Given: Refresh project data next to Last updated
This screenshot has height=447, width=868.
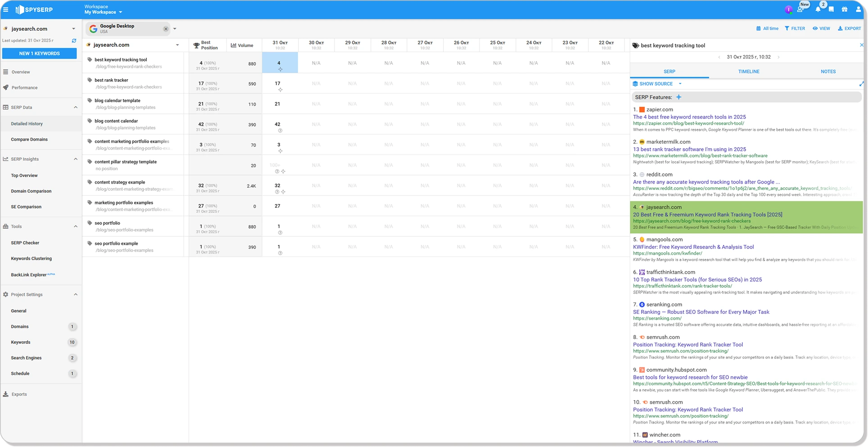Looking at the screenshot, I should click(x=74, y=41).
